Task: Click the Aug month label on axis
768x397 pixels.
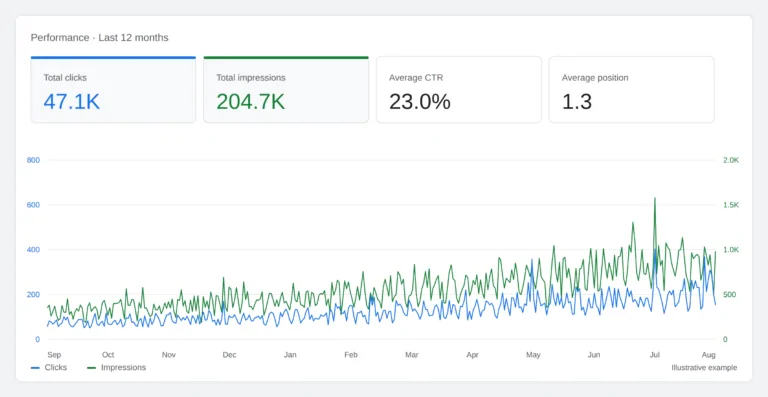Action: (x=709, y=355)
